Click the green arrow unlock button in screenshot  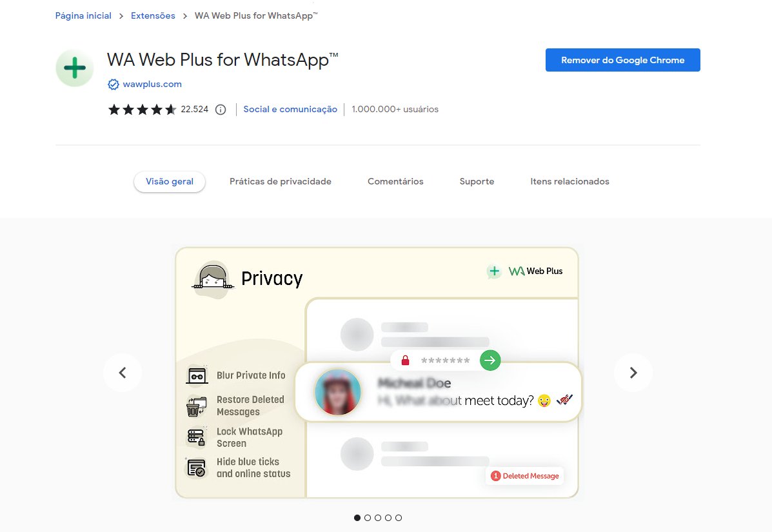point(490,360)
